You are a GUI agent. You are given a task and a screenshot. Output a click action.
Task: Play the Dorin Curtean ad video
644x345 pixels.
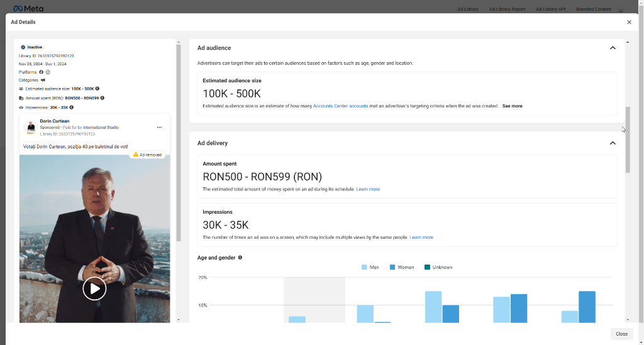94,289
